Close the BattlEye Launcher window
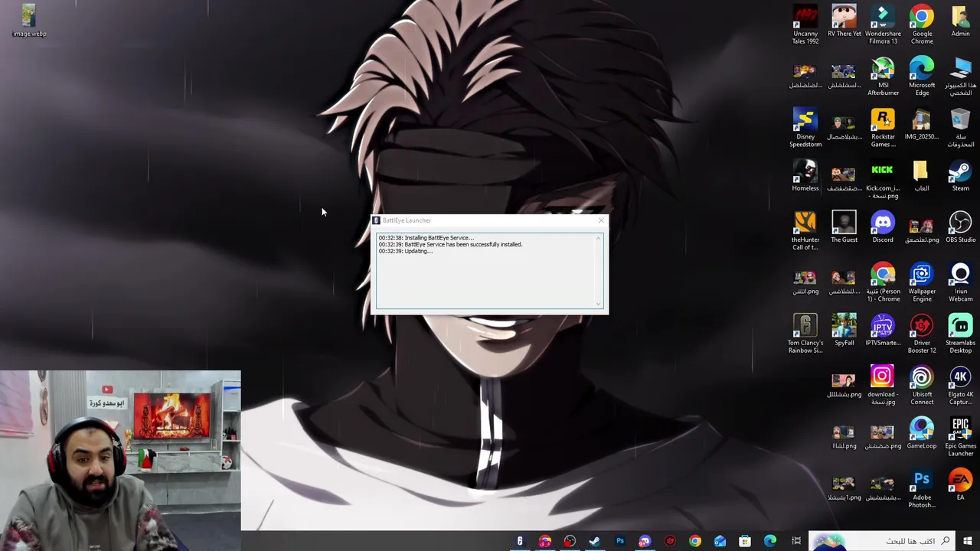Screen dimensions: 980x551 pyautogui.click(x=600, y=220)
